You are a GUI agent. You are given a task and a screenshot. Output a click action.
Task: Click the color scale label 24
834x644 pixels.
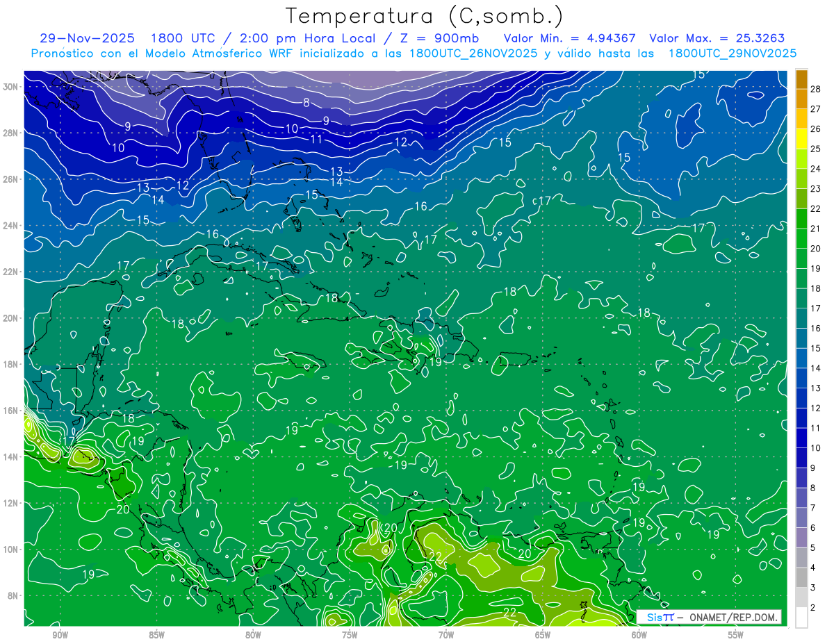[816, 169]
